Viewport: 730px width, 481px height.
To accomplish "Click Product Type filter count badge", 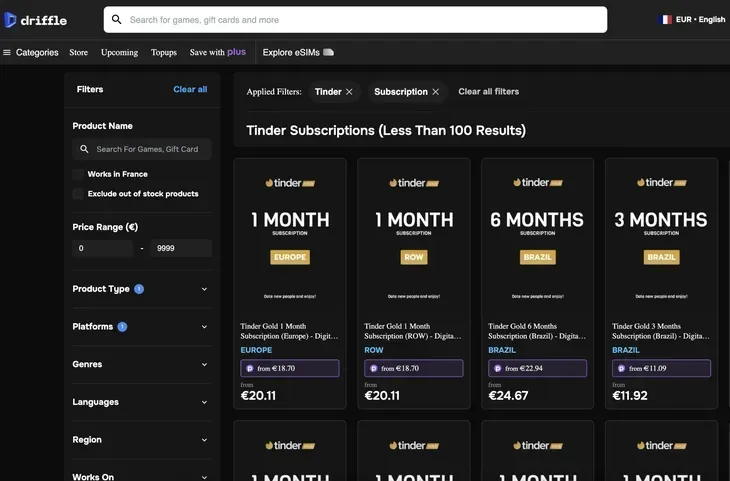I will tap(139, 289).
